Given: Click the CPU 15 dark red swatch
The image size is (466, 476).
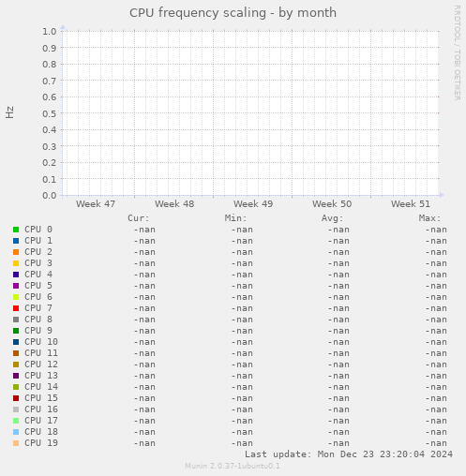Looking at the screenshot, I should (x=16, y=398).
